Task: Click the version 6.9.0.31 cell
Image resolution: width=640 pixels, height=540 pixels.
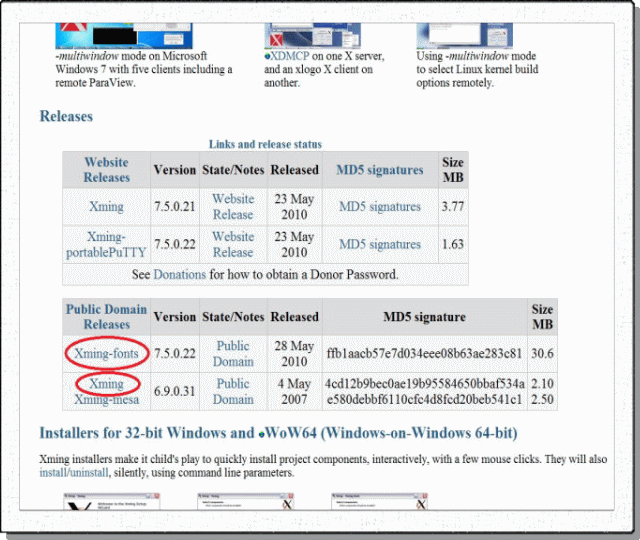Action: click(175, 391)
